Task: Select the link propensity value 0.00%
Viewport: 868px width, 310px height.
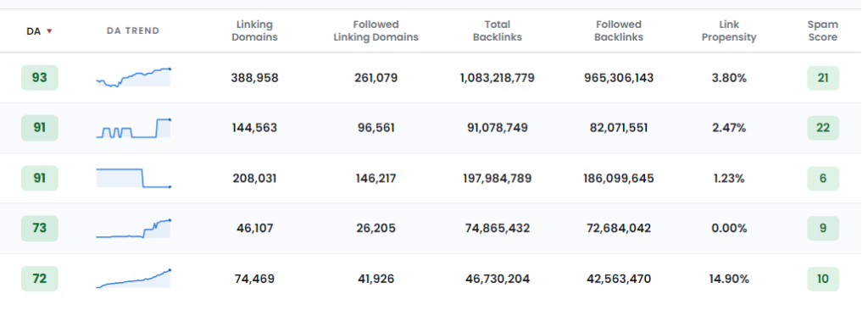Action: pyautogui.click(x=729, y=228)
